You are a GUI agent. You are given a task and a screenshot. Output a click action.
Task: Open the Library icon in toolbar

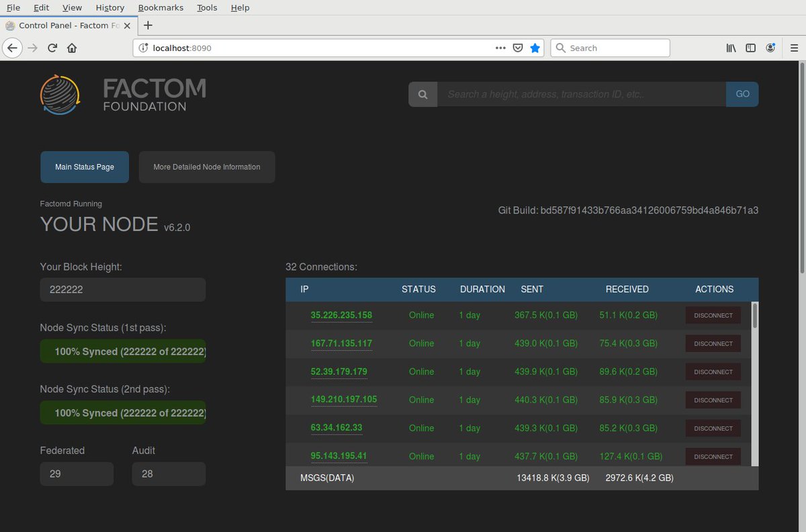[731, 48]
